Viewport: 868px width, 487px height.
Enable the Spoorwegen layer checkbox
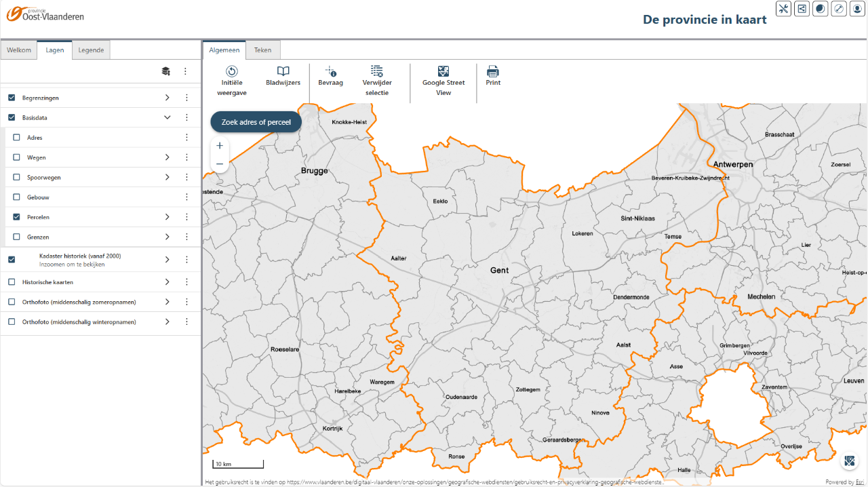coord(17,177)
